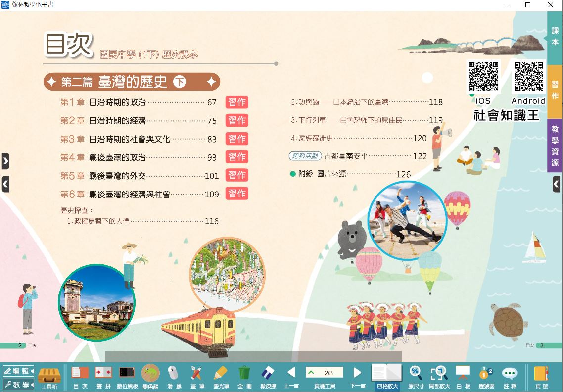Image resolution: width=563 pixels, height=392 pixels.
Task: Open the 選號器 number picker
Action: tap(486, 376)
